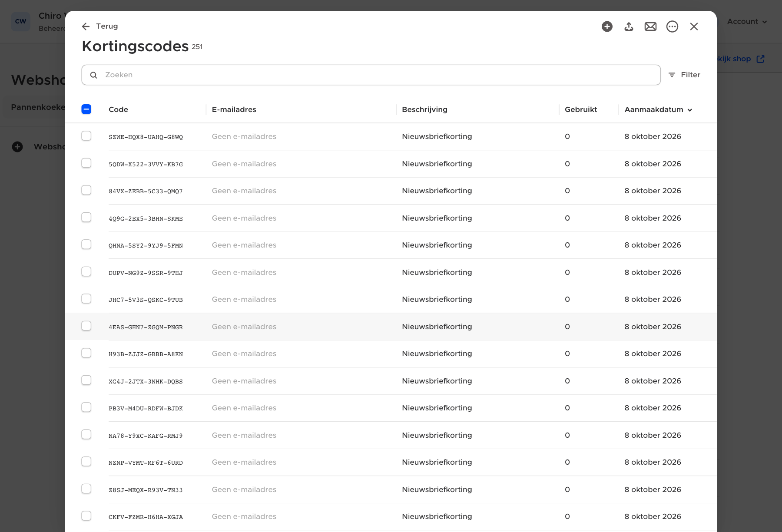Select checkbox for code 84VX-ZEBB-5C33-QMQ7

(86, 190)
